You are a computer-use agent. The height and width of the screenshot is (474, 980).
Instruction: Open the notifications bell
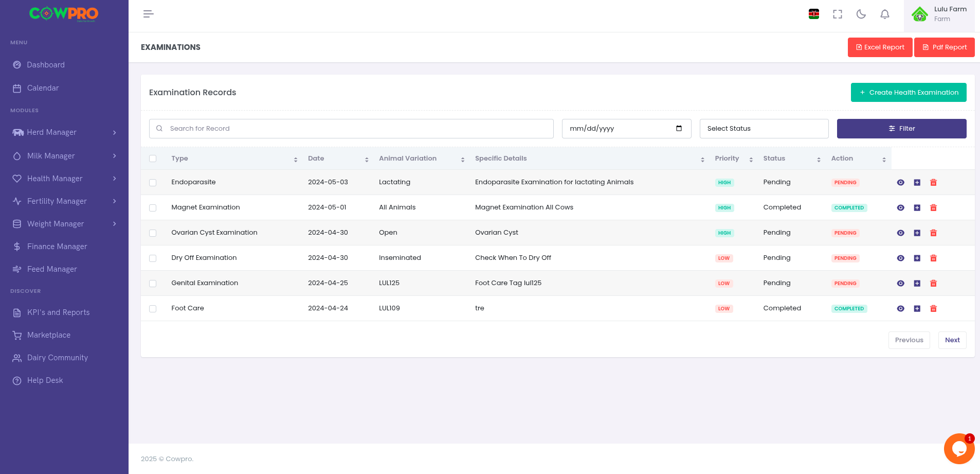(884, 14)
